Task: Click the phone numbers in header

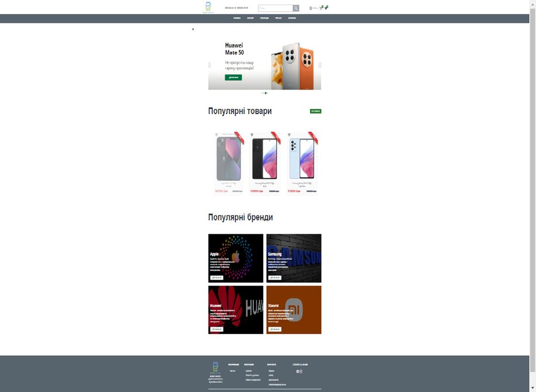Action: (x=237, y=8)
